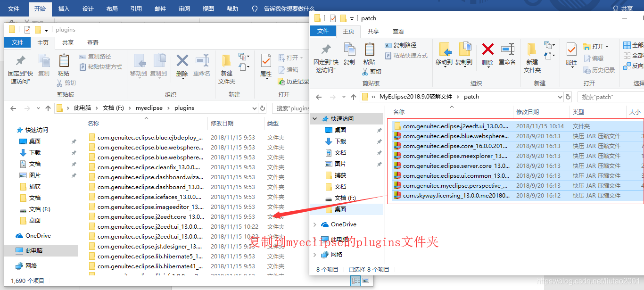This screenshot has width=644, height=290.
Task: Click search box in patch window
Action: tap(611, 97)
